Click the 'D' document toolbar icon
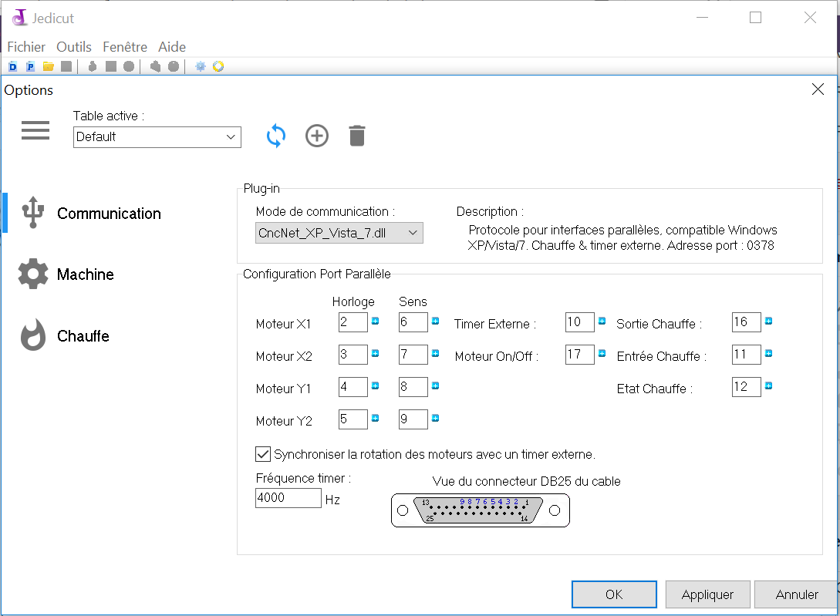The image size is (840, 616). point(13,67)
